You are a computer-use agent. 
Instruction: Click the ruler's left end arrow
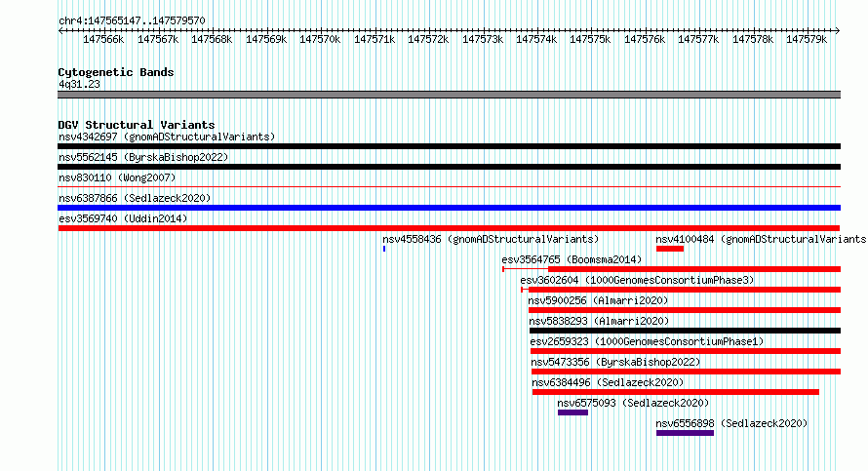pyautogui.click(x=60, y=30)
